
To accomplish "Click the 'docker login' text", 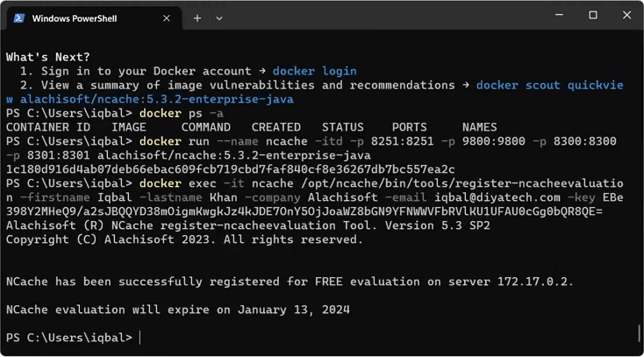I will pyautogui.click(x=315, y=71).
